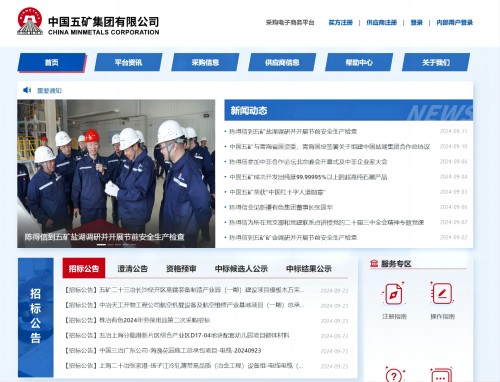The width and height of the screenshot is (500, 382).
Task: Click the 重要通知 label
Action: (50, 90)
